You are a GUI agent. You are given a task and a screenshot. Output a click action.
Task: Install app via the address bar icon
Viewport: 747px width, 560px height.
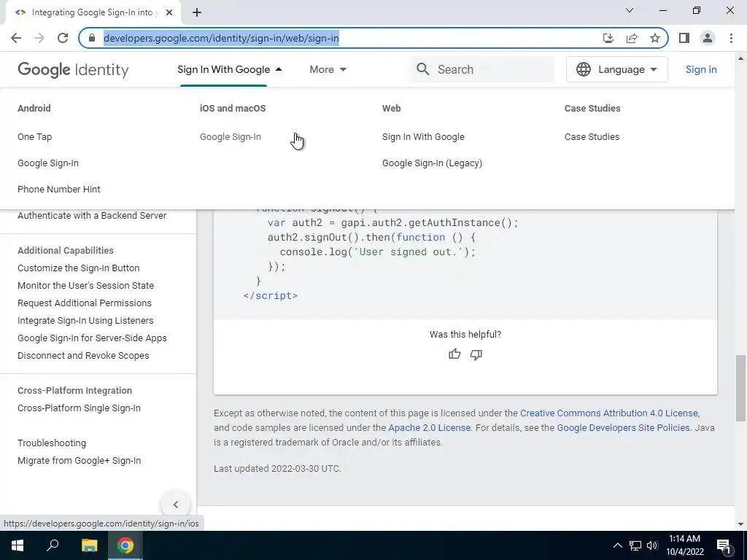point(608,38)
